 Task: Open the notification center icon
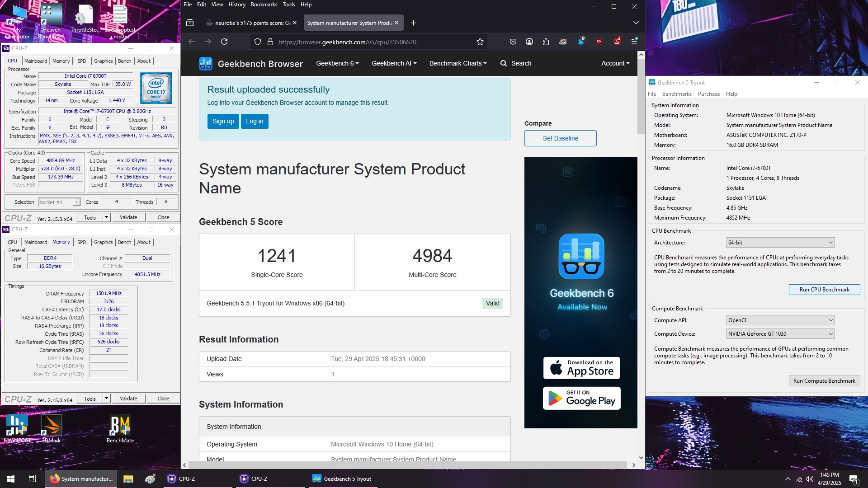(x=854, y=479)
